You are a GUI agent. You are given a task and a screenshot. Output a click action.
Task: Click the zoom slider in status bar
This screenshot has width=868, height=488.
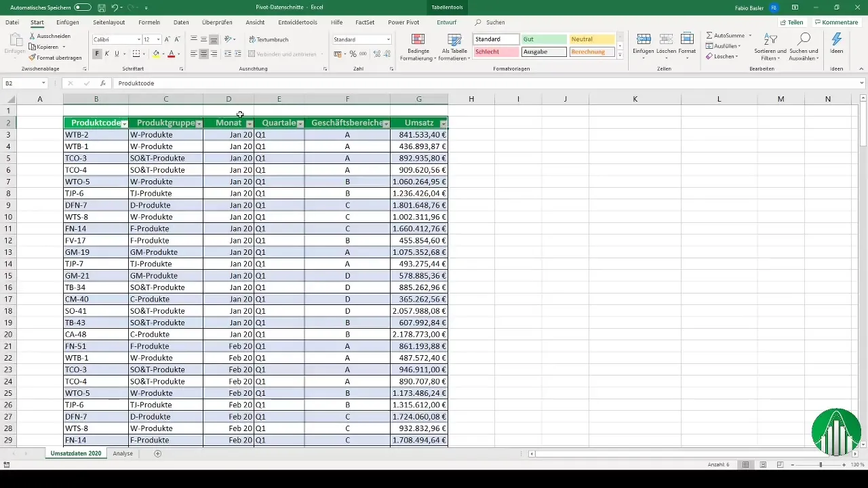click(x=821, y=465)
